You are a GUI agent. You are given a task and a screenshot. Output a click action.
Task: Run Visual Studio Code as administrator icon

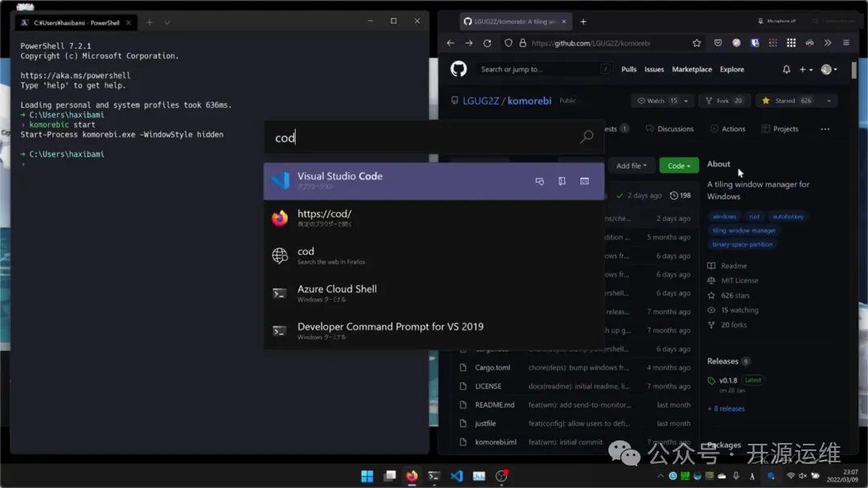(x=539, y=182)
